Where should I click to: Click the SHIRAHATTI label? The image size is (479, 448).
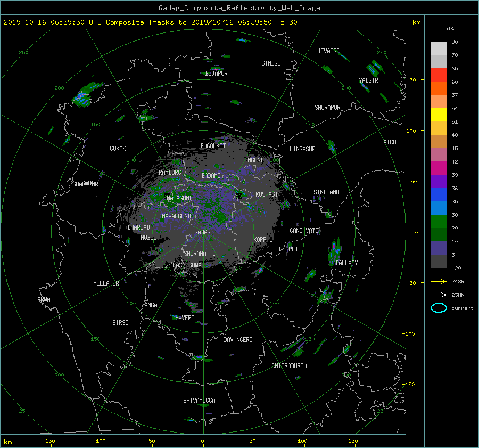pyautogui.click(x=200, y=254)
